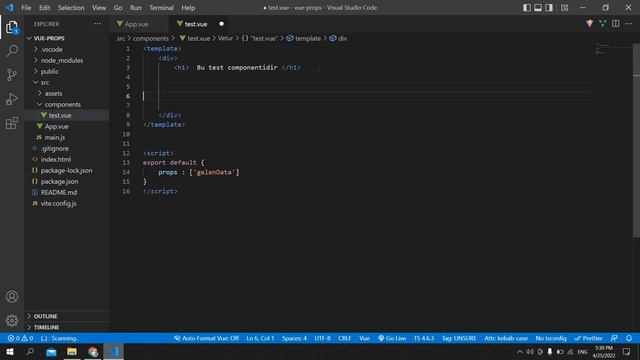
Task: Click the feedback icon in status bar
Action: 614,338
